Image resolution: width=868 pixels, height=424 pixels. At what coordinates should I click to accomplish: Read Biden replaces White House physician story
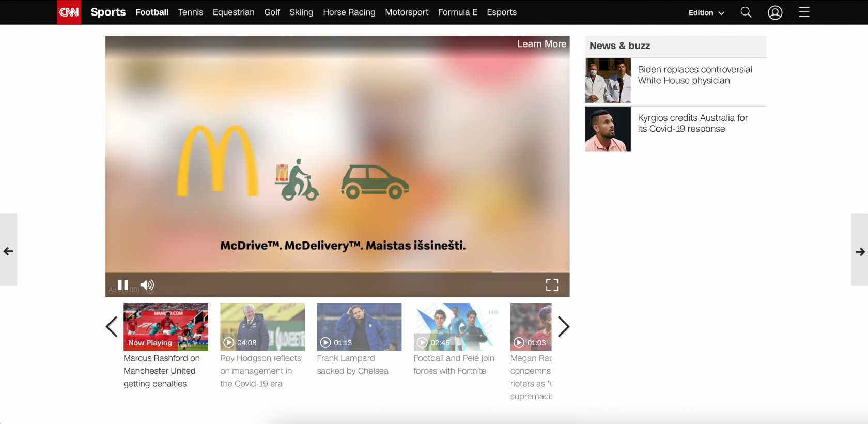[x=695, y=75]
